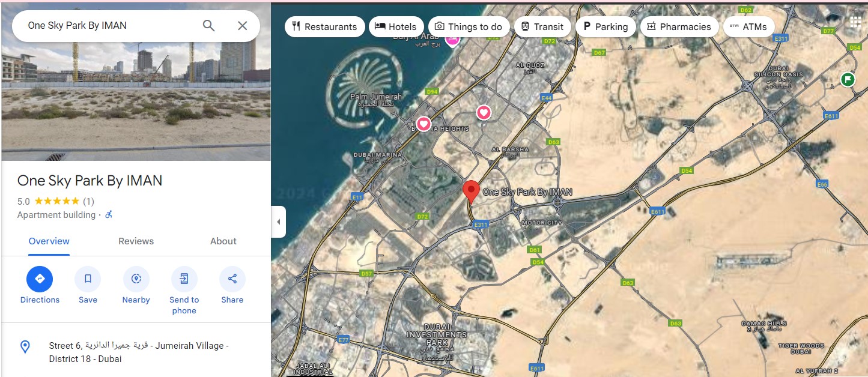Click the Save bookmark icon
868x377 pixels.
pyautogui.click(x=88, y=279)
